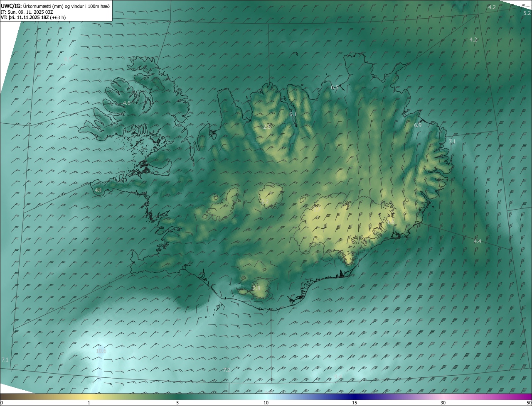The height and width of the screenshot is (406, 532).
Task: Click the "50" tick label of the colorbar
Action: tap(529, 403)
